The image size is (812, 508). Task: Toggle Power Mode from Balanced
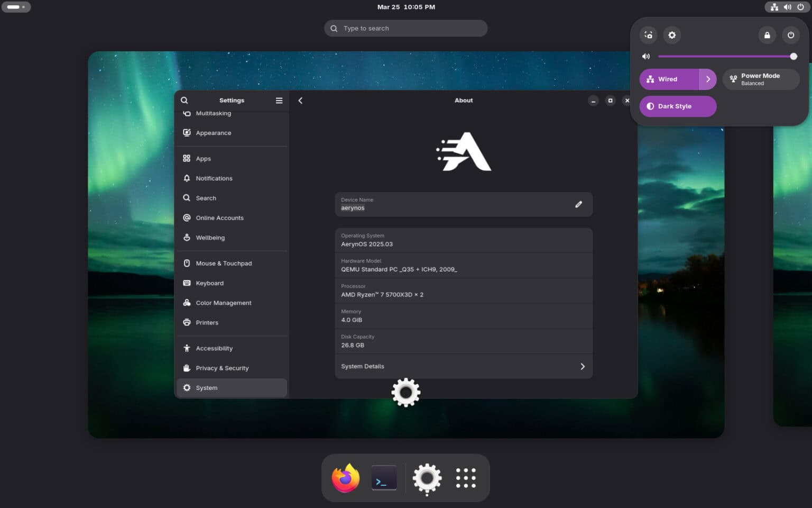click(761, 79)
